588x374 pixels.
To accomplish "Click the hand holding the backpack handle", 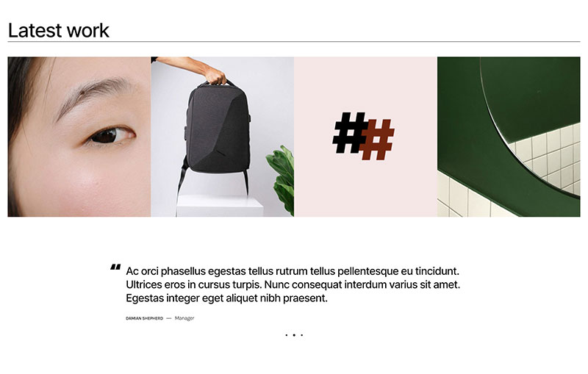I will pos(215,76).
